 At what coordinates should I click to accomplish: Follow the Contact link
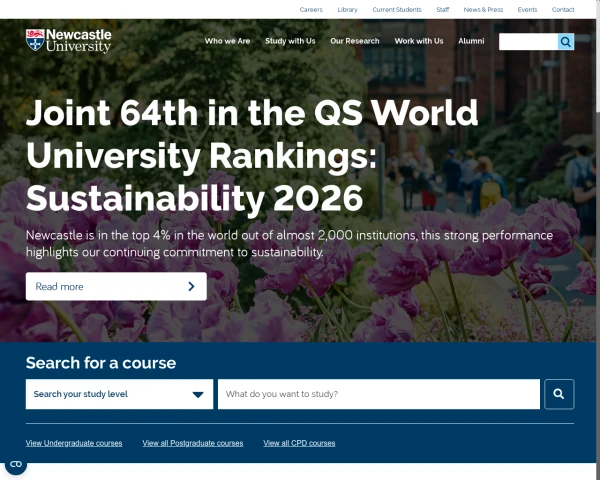click(x=563, y=9)
